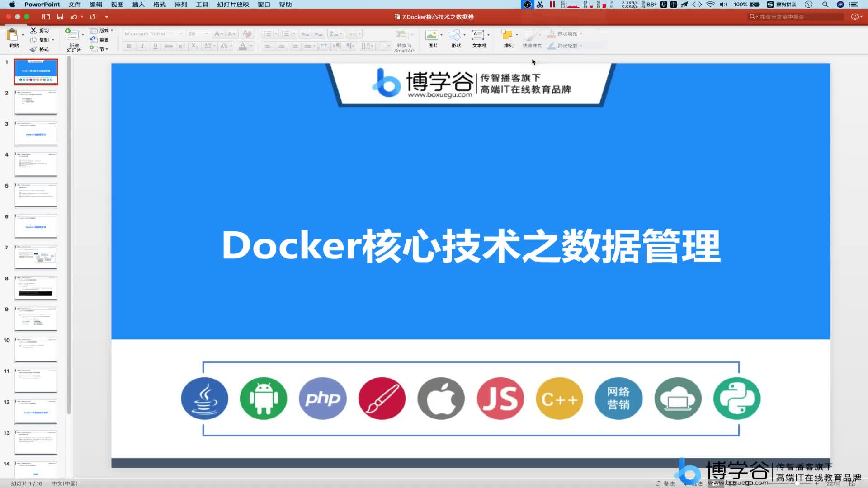Click the Redo/repeat icon
868x488 pixels.
[93, 17]
